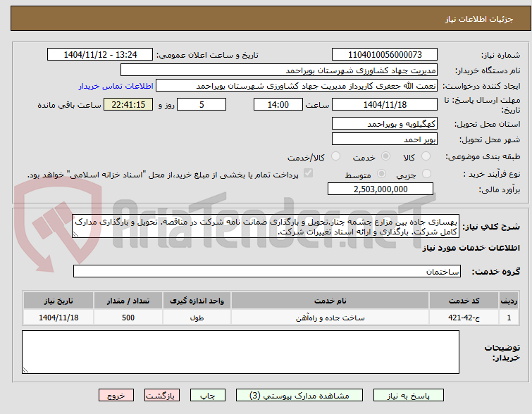Image resolution: width=532 pixels, height=414 pixels.
Task: Click the تعداد / مقدار column header
Action: click(128, 301)
